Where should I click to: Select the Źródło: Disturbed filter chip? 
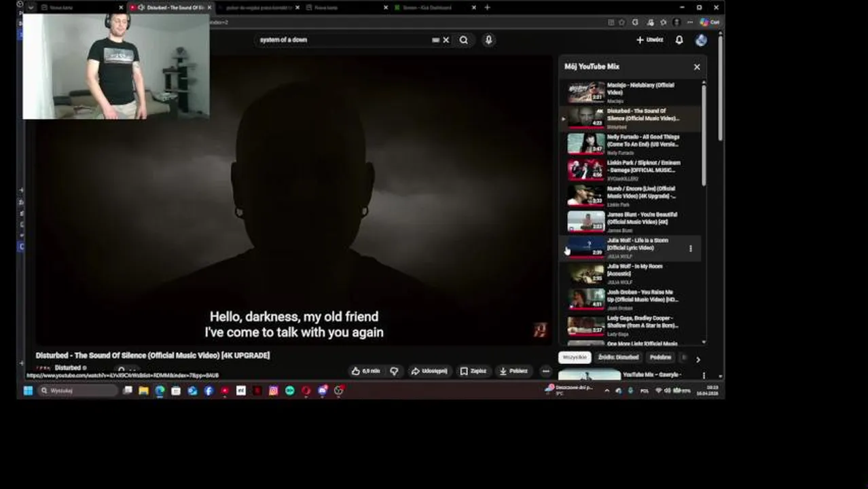point(619,357)
